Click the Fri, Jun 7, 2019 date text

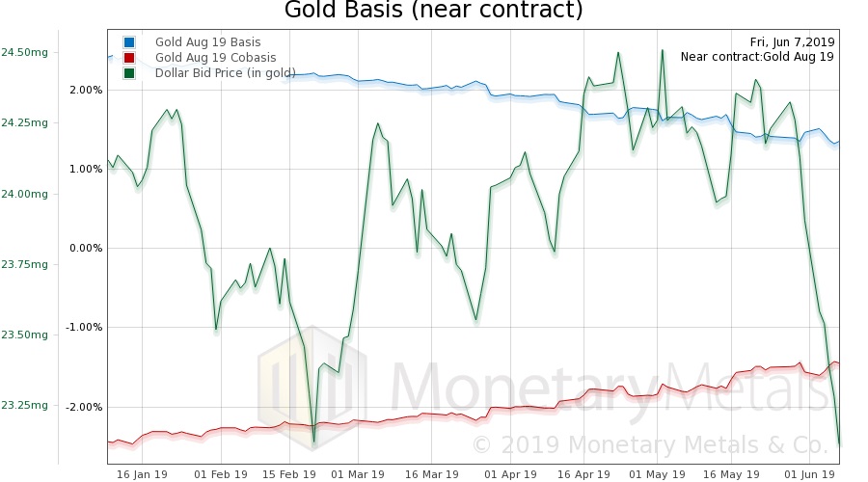pos(792,42)
